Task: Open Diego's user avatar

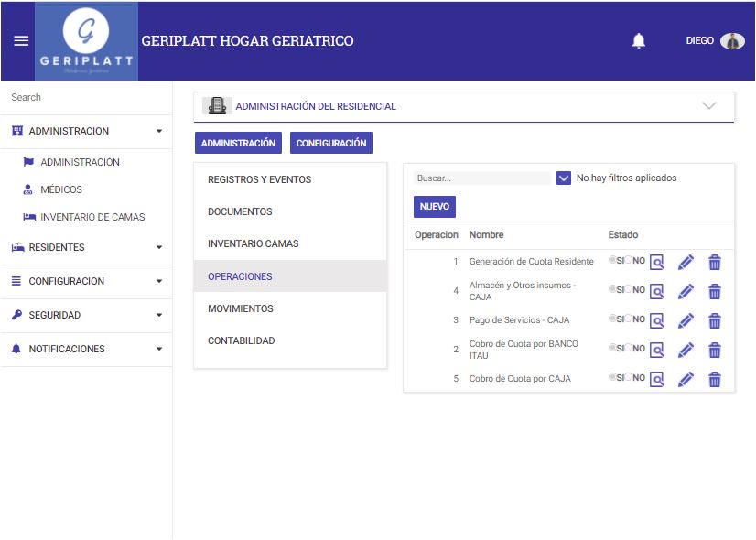Action: [x=732, y=41]
